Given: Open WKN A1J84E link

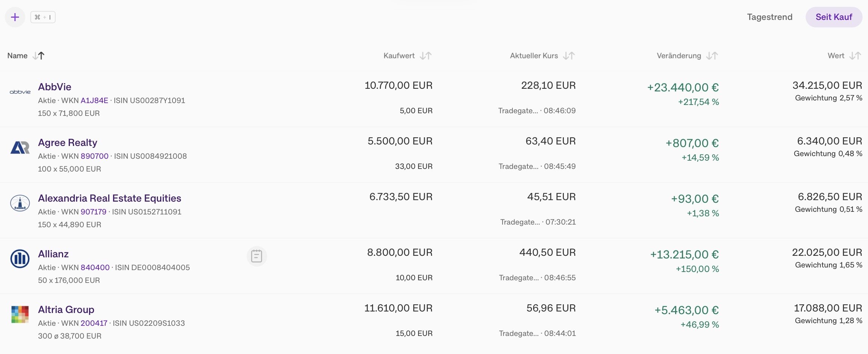Looking at the screenshot, I should pos(94,100).
